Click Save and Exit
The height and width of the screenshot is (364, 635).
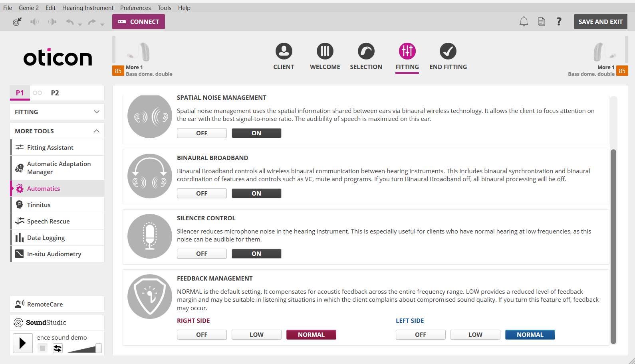600,22
